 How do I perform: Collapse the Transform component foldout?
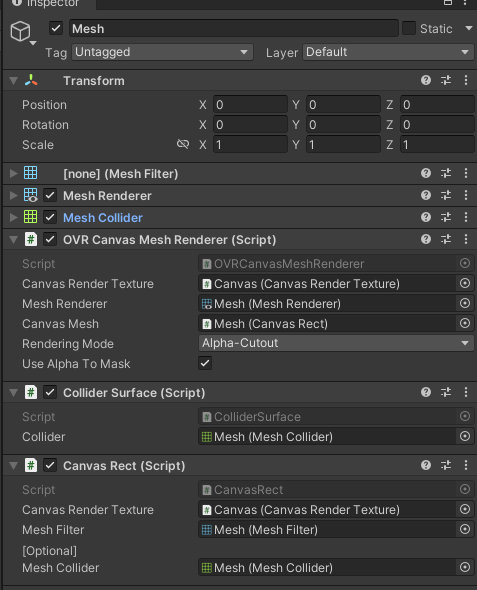[14, 81]
